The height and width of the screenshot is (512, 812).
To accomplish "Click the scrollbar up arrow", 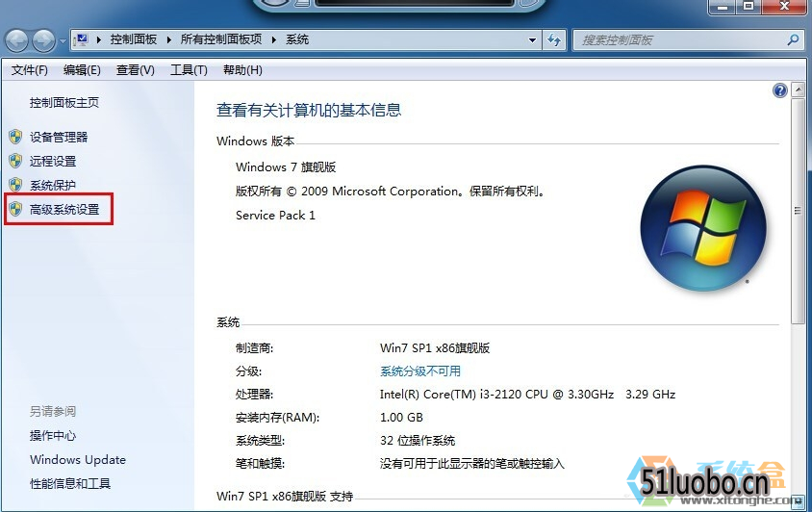I will [x=798, y=90].
